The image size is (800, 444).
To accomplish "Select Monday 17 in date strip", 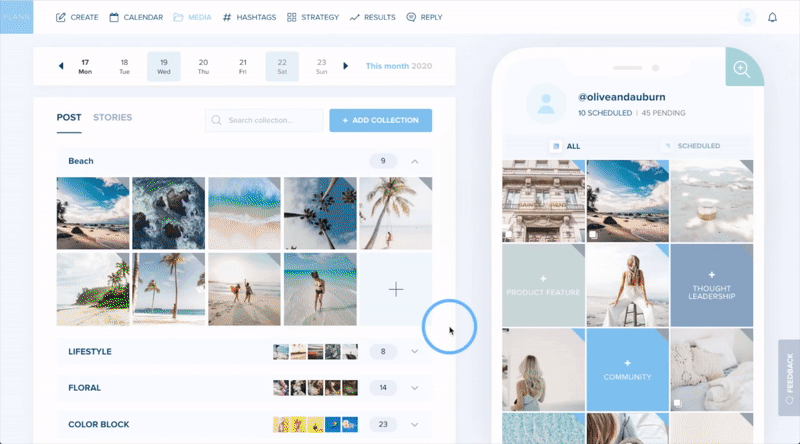I will click(x=85, y=66).
